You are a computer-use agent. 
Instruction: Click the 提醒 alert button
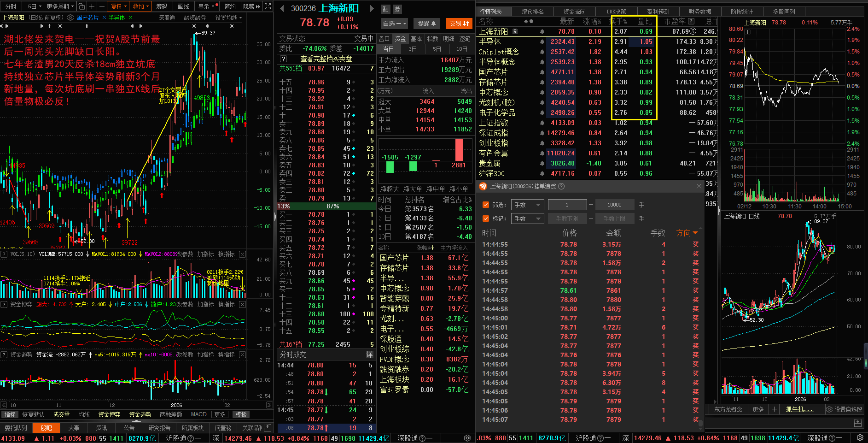coord(426,24)
